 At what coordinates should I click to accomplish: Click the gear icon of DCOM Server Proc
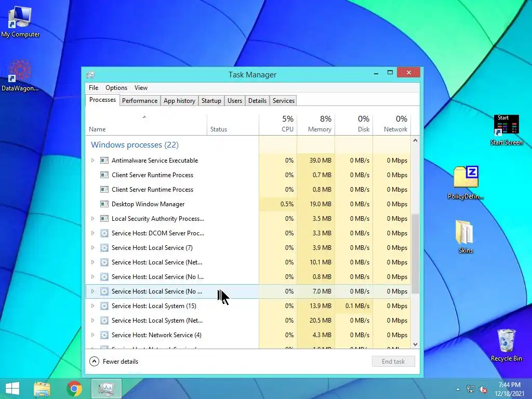point(104,233)
